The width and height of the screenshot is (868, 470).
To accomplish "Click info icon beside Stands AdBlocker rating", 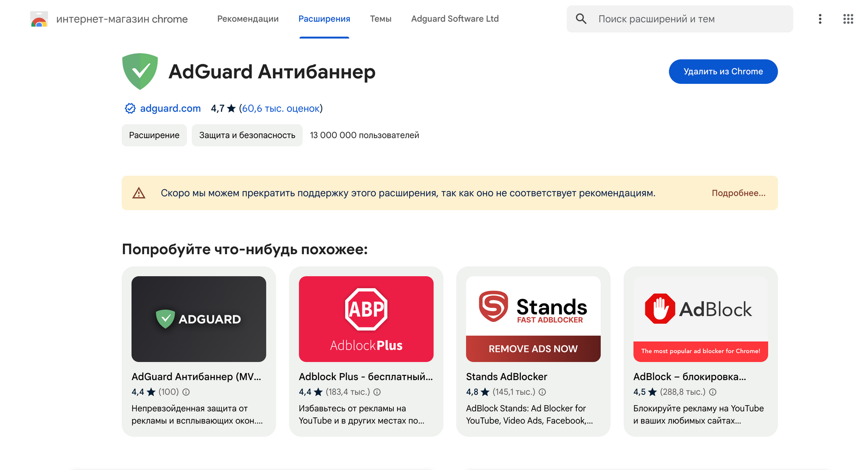I will coord(542,392).
